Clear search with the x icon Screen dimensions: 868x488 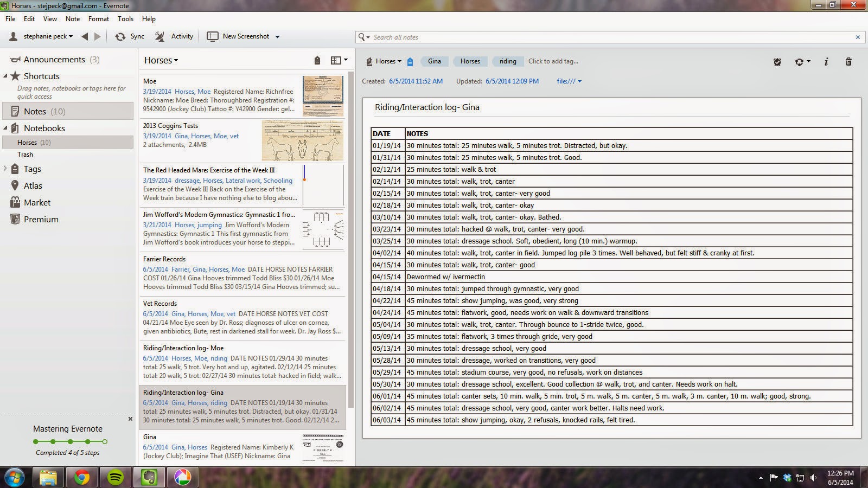click(x=858, y=37)
